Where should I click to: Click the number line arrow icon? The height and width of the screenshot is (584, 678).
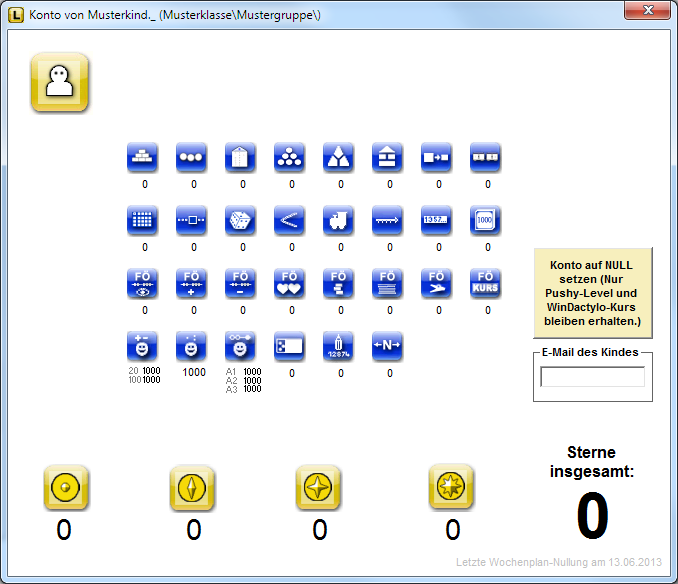[x=388, y=221]
